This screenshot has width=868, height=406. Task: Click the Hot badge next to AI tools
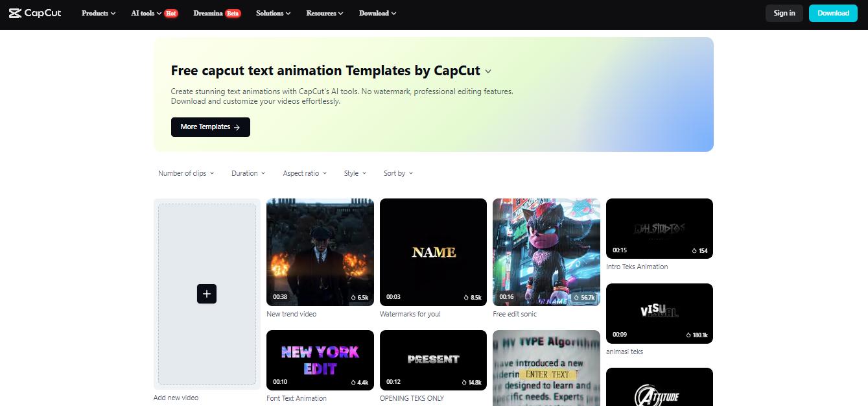coord(171,12)
